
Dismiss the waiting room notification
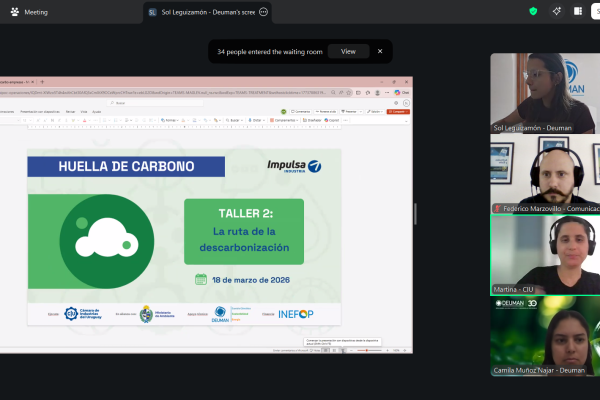[380, 51]
